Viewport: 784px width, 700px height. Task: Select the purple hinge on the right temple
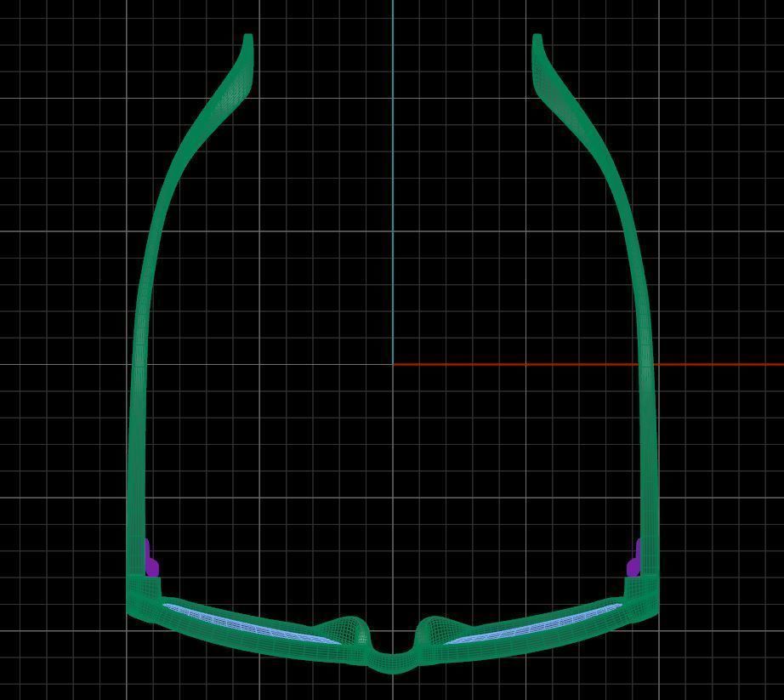tap(633, 559)
